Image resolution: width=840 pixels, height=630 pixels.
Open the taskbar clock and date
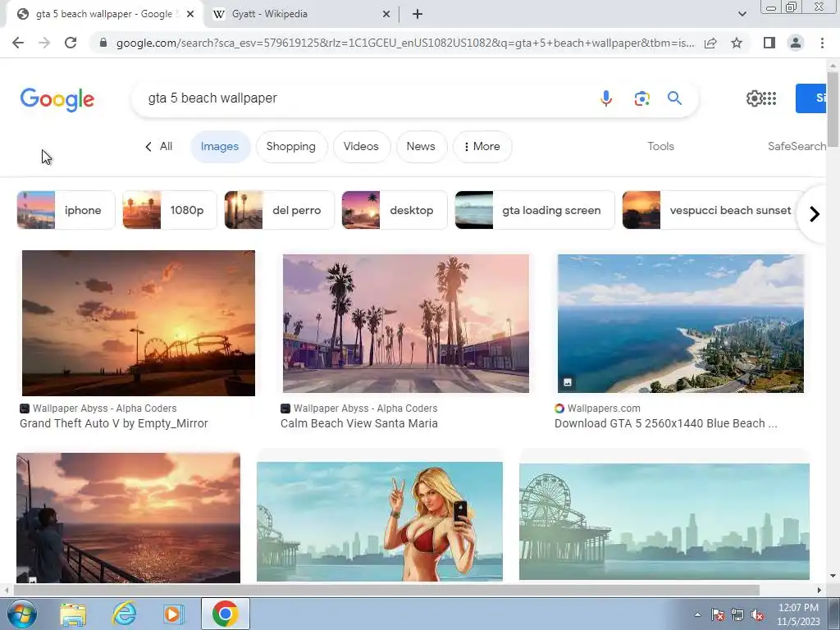pos(798,614)
